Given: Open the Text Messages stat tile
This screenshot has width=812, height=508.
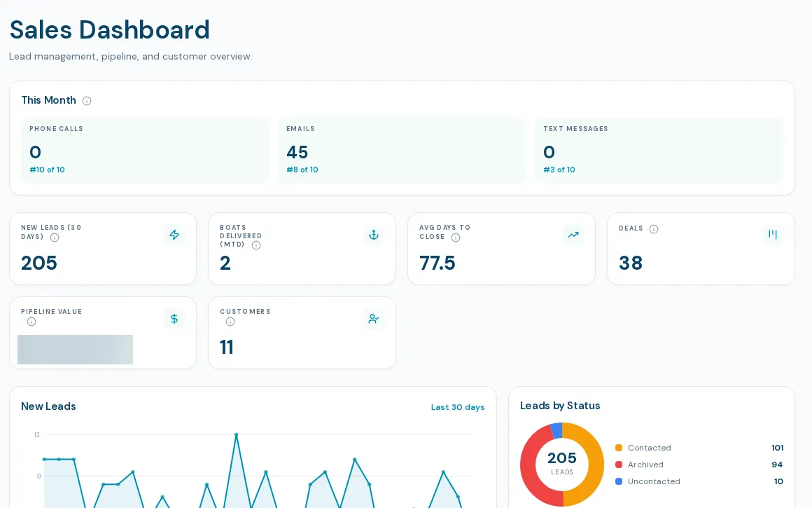Looking at the screenshot, I should point(659,151).
